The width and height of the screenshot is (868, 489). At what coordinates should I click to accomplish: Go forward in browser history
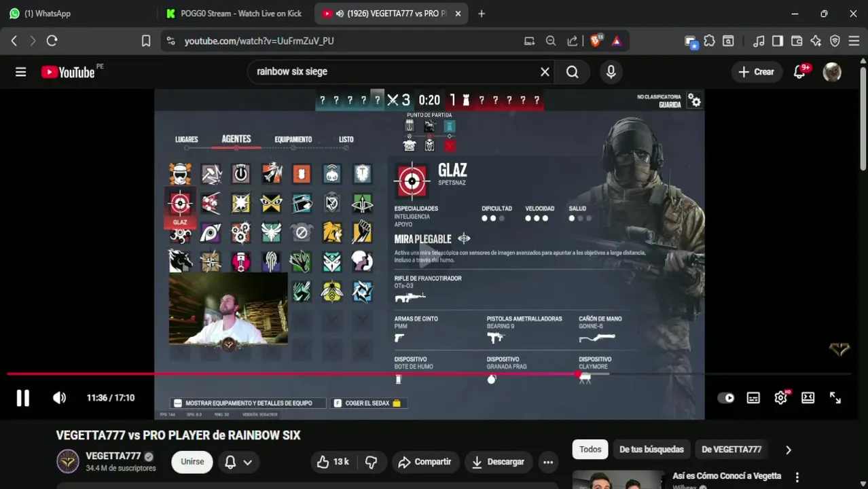point(33,41)
